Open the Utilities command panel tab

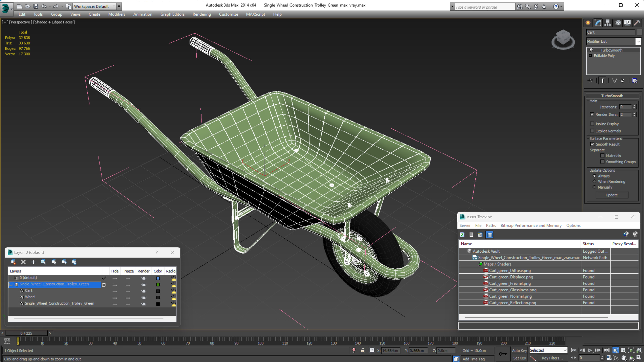637,23
